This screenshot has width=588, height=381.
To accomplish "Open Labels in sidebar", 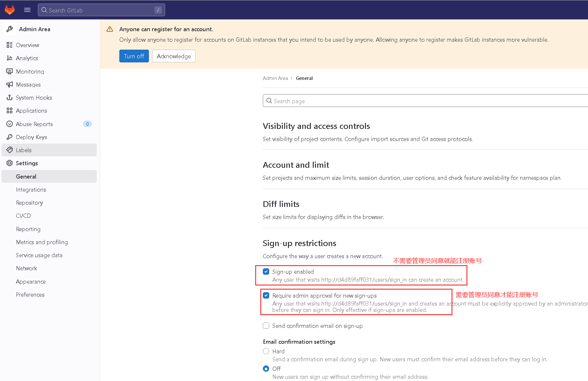I will (x=49, y=150).
